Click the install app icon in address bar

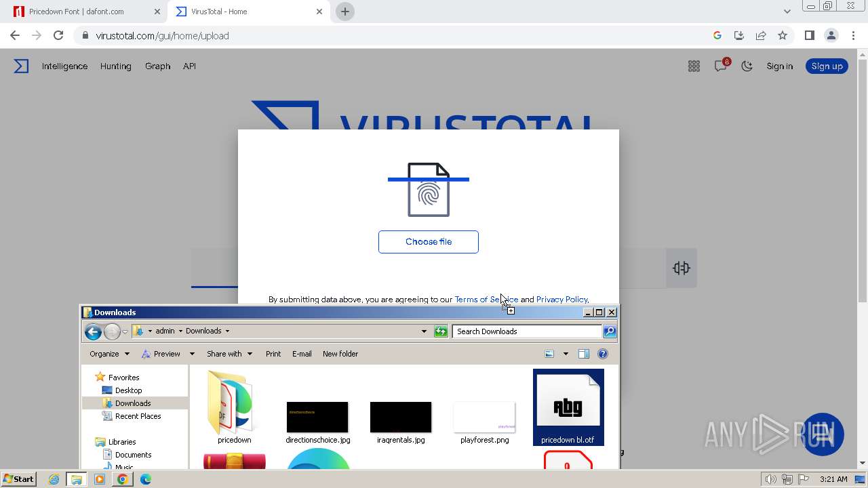pos(739,35)
